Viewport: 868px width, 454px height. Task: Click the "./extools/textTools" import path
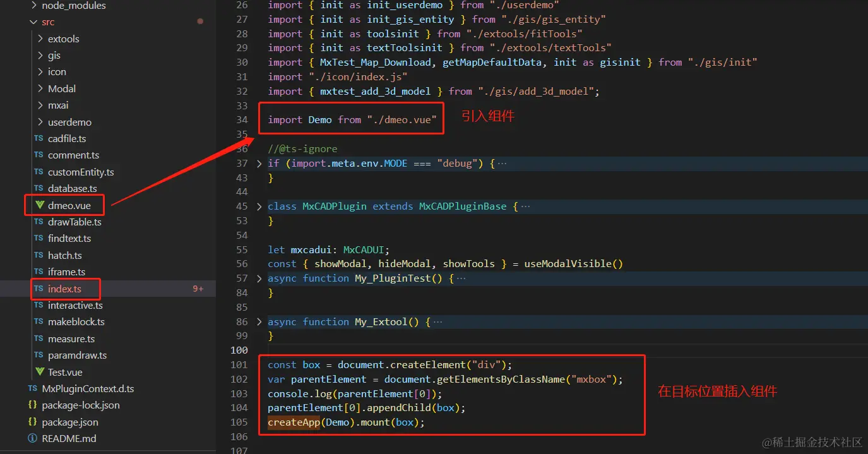550,48
